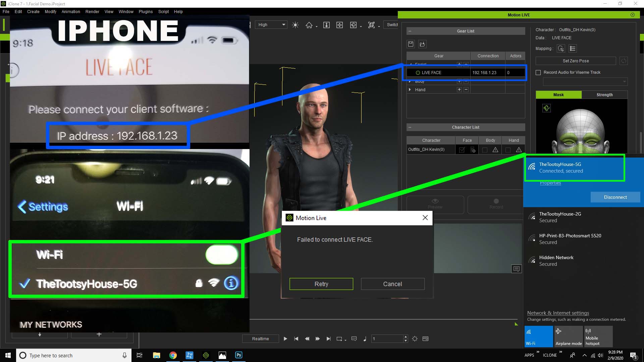Click the subtitle chat icon in the playbar
The width and height of the screenshot is (644, 362).
354,339
